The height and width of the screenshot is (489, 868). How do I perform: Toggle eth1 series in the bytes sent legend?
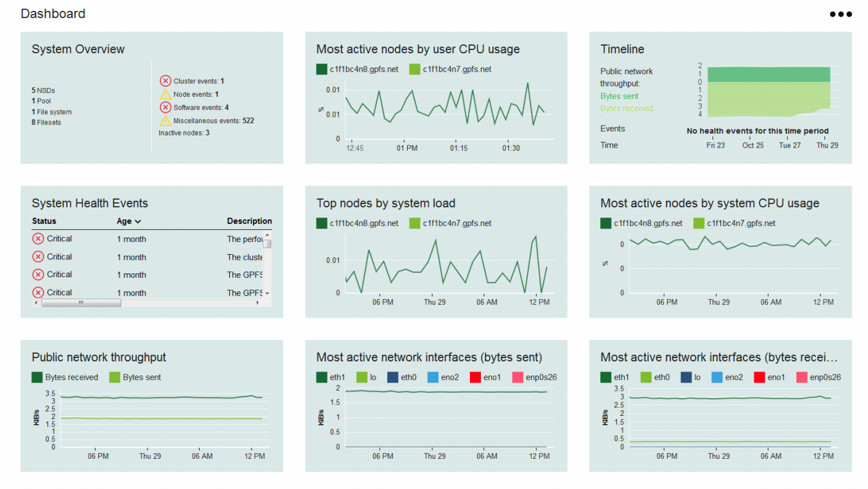(x=322, y=377)
